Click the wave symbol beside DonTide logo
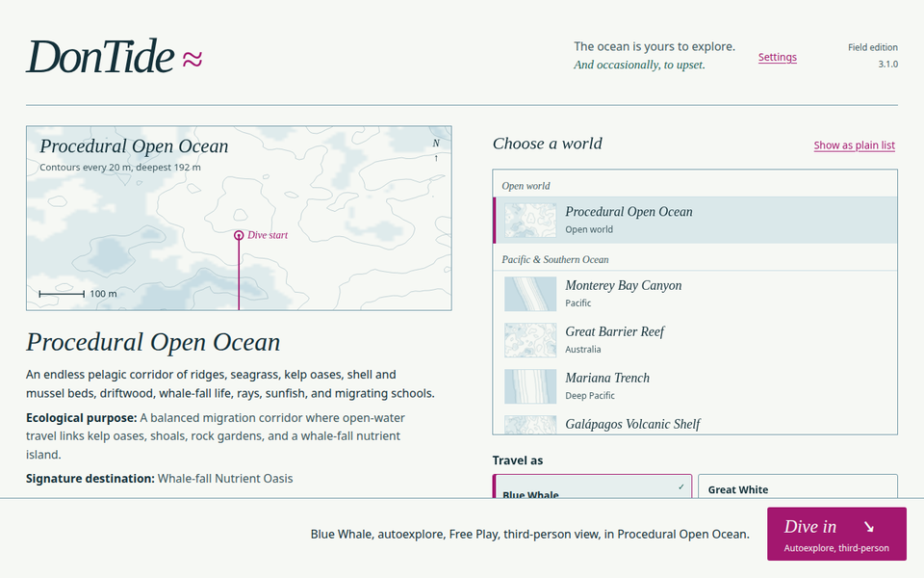Screen dimensions: 924x578 coord(192,59)
